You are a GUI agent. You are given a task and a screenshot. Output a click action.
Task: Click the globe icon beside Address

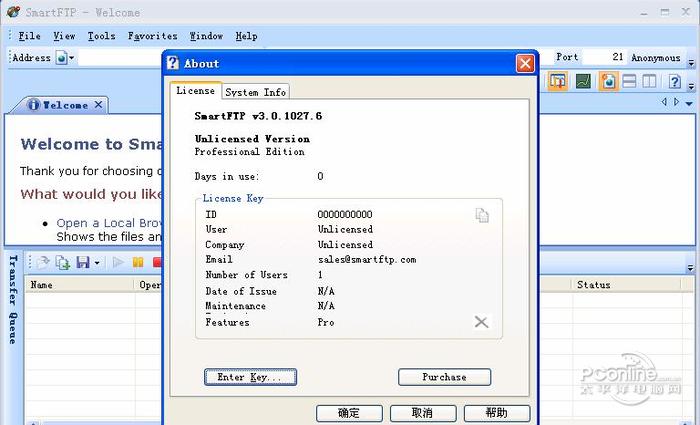pos(61,58)
